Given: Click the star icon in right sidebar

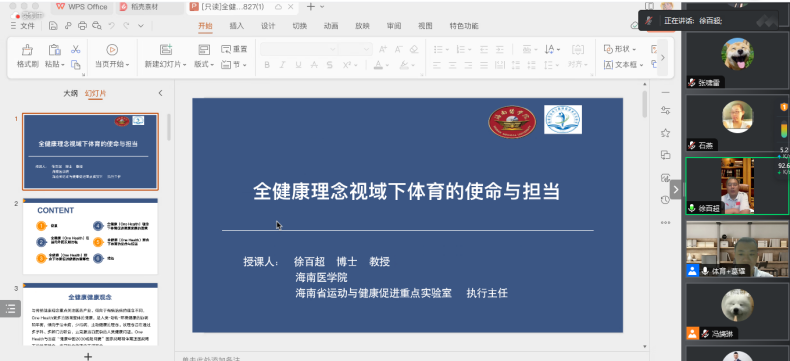Looking at the screenshot, I should coord(665,133).
